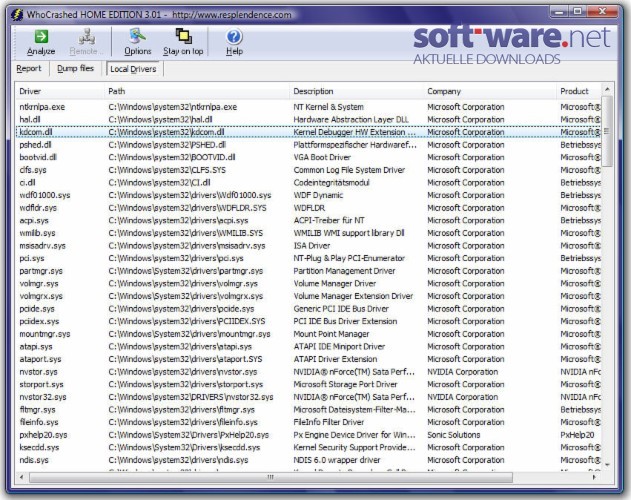Click the vertical scrollbar thumb
Image resolution: width=631 pixels, height=500 pixels.
[x=607, y=131]
